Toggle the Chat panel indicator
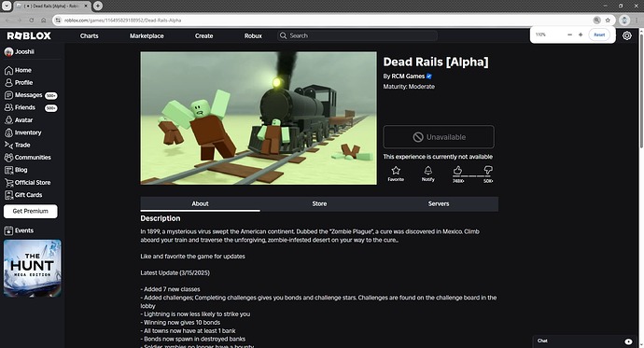Viewport: 644px width, 348px height. pos(628,341)
